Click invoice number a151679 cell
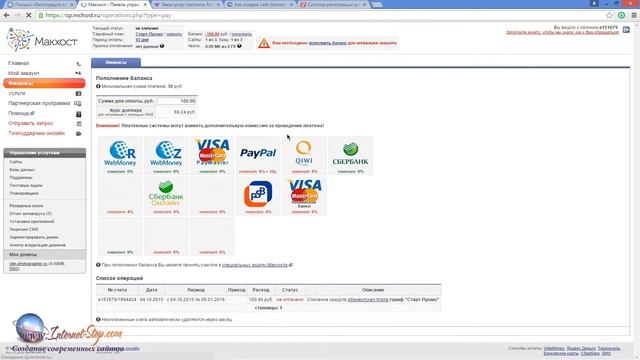This screenshot has height=360, width=640. (x=117, y=300)
